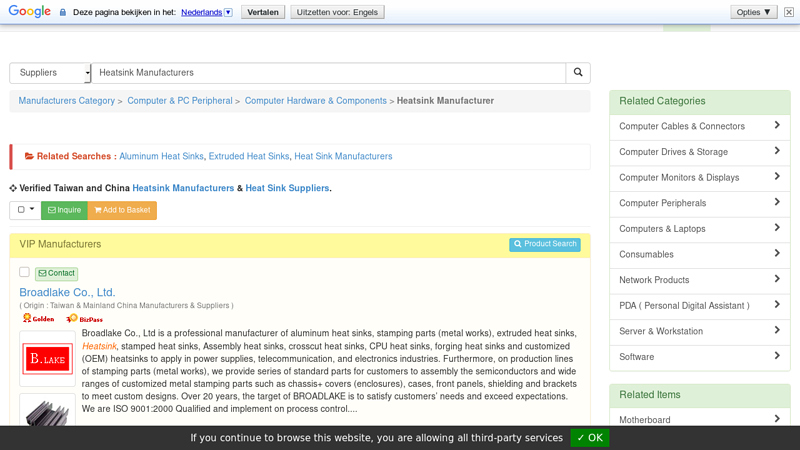This screenshot has width=800, height=450.
Task: Click the Add to Basket button
Action: [x=122, y=210]
